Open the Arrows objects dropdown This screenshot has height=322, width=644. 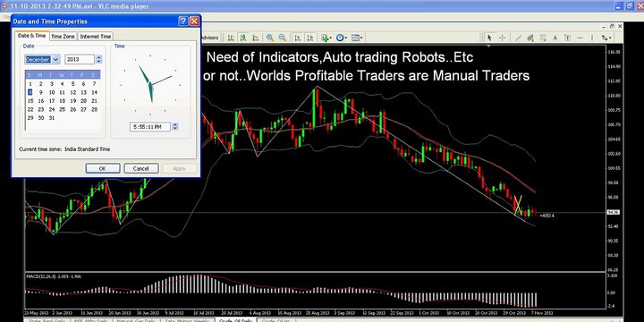[606, 38]
